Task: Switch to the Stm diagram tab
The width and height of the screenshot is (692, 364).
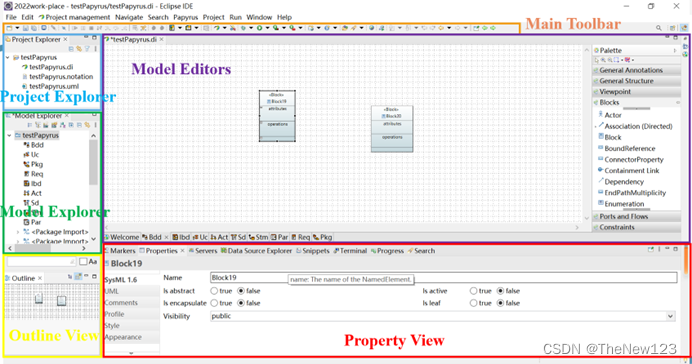Action: (259, 237)
